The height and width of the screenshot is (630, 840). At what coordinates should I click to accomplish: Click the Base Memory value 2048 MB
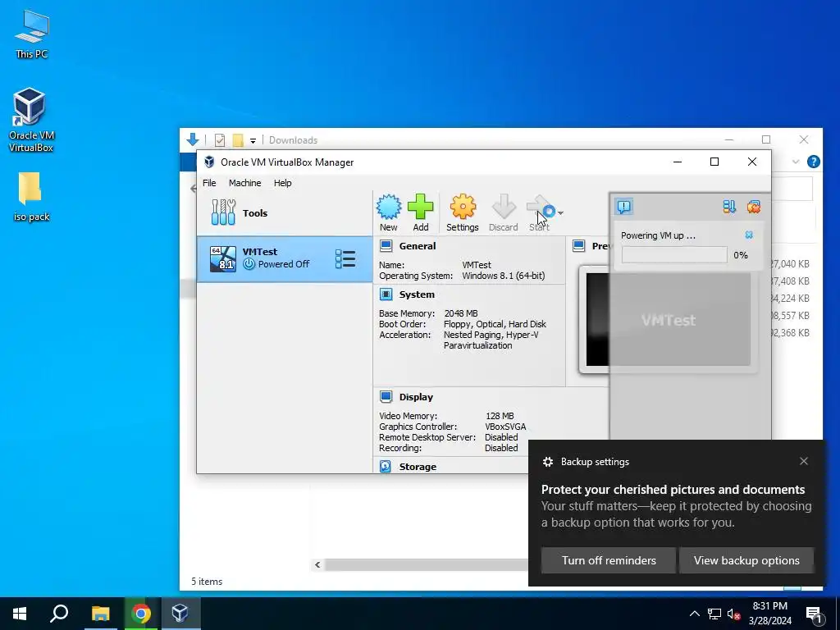(461, 313)
